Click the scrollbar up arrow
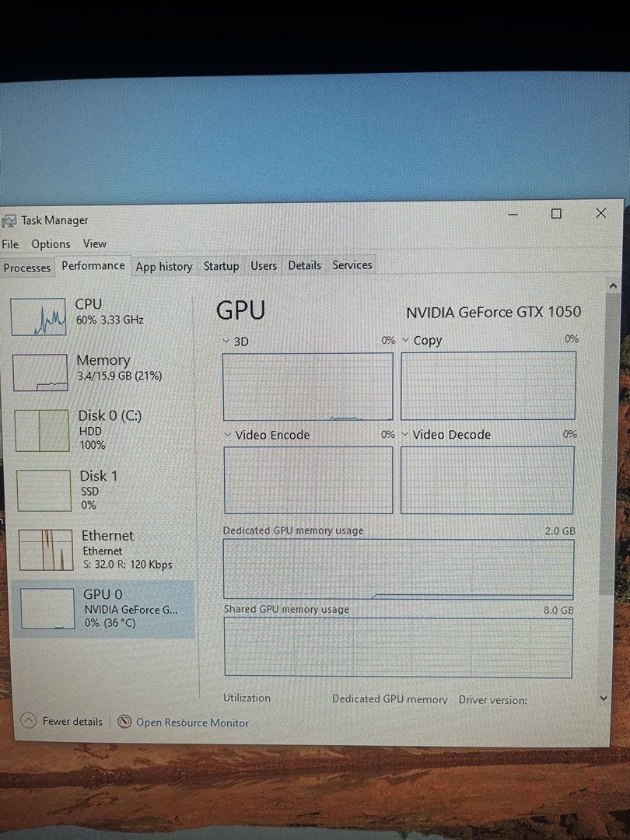Screen dimensions: 630x840 point(613,286)
